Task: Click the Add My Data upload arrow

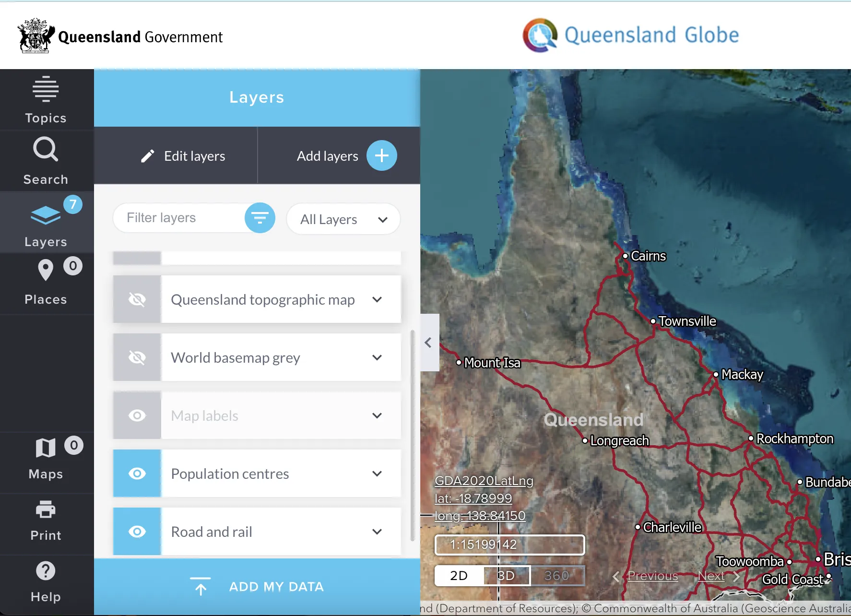Action: point(201,586)
